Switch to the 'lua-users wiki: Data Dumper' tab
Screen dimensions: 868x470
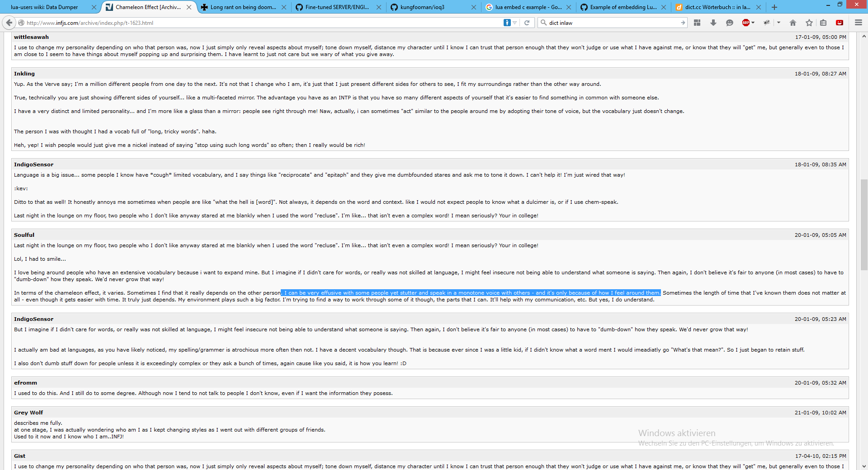click(x=44, y=7)
